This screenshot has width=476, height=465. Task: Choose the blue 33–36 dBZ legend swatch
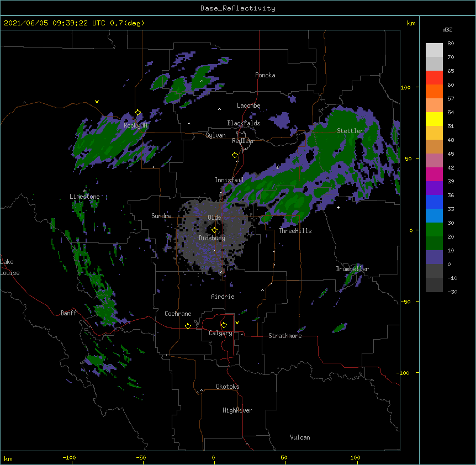434,202
